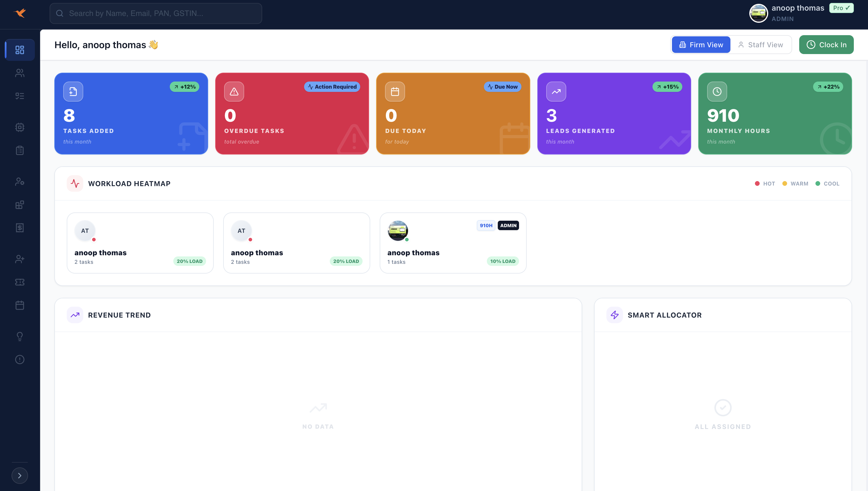The height and width of the screenshot is (491, 868).
Task: Select the Firm View tab
Action: click(x=701, y=44)
